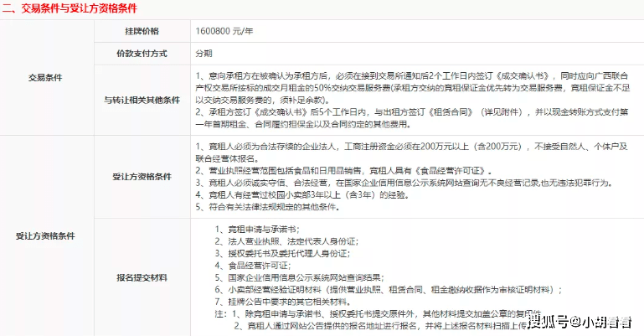Click the 与转让相关其他条件 label

pyautogui.click(x=142, y=100)
